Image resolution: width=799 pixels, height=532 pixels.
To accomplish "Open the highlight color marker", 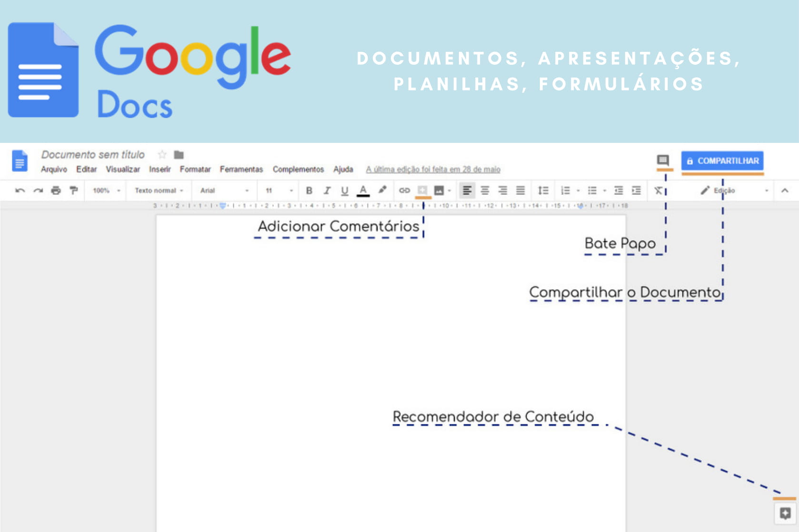I will (x=382, y=190).
